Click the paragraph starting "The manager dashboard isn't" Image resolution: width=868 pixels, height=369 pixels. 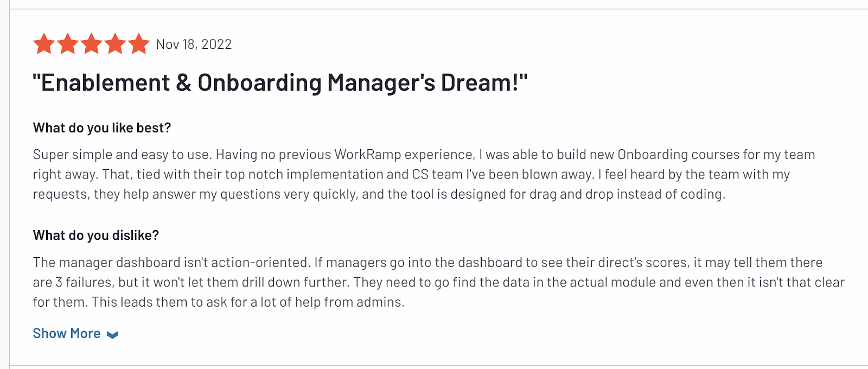[438, 282]
